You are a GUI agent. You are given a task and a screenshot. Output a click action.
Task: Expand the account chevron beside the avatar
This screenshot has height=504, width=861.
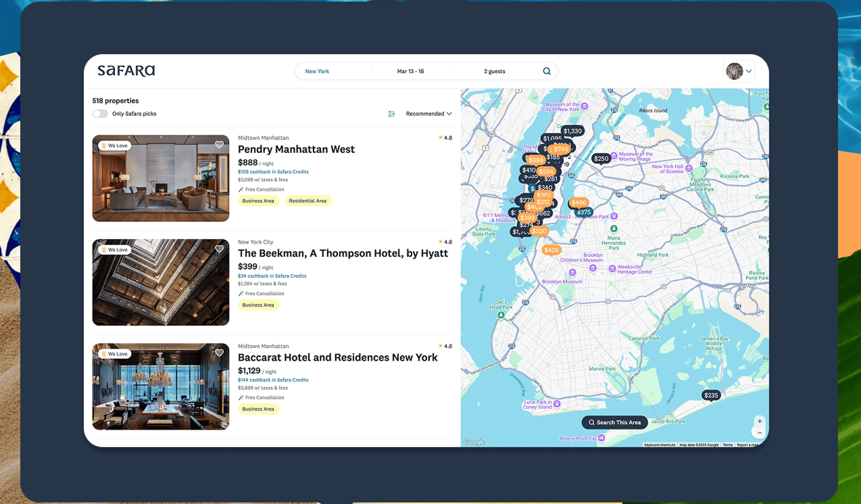click(x=749, y=71)
